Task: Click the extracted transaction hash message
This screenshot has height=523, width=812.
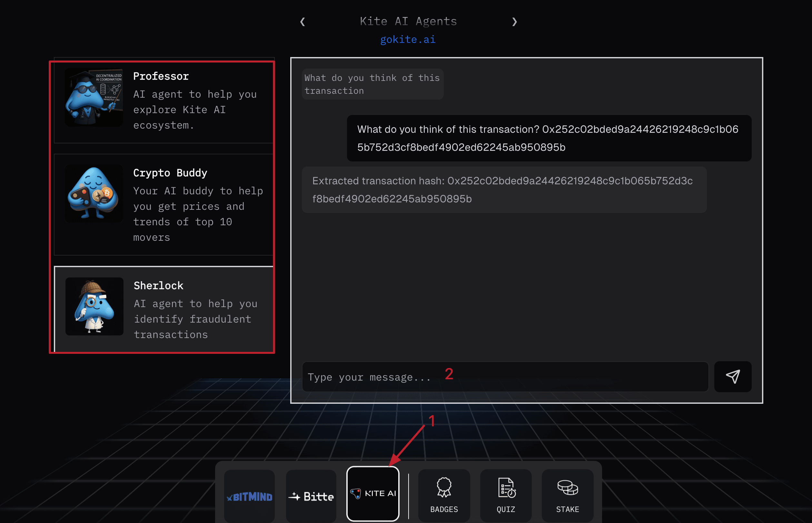Action: (504, 189)
